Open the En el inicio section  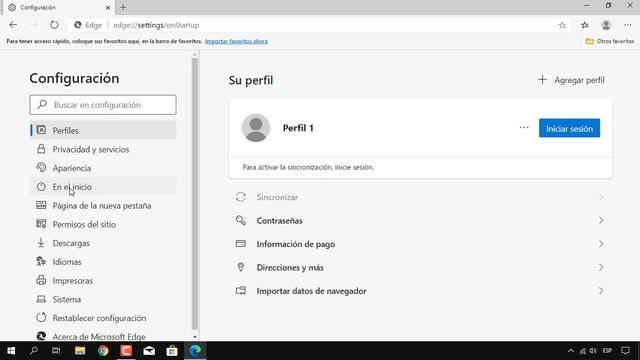click(x=103, y=187)
